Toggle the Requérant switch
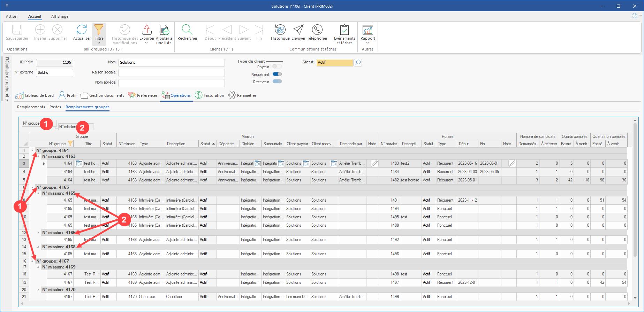The width and height of the screenshot is (644, 312). coord(277,74)
